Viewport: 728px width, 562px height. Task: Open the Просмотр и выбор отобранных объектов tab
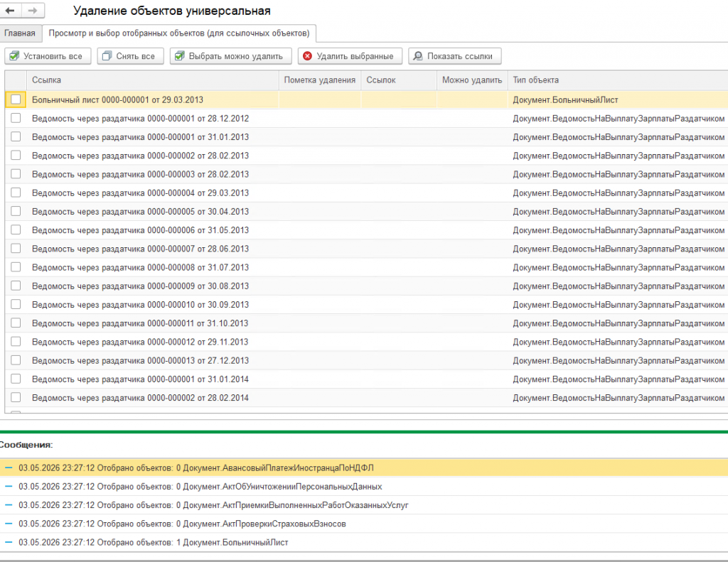click(x=179, y=33)
